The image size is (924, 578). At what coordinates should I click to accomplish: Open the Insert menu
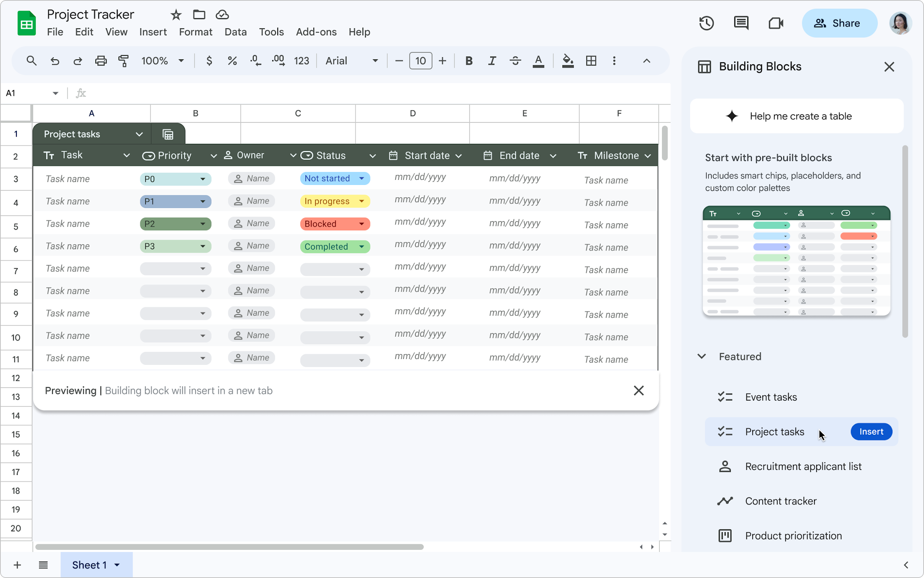[153, 31]
